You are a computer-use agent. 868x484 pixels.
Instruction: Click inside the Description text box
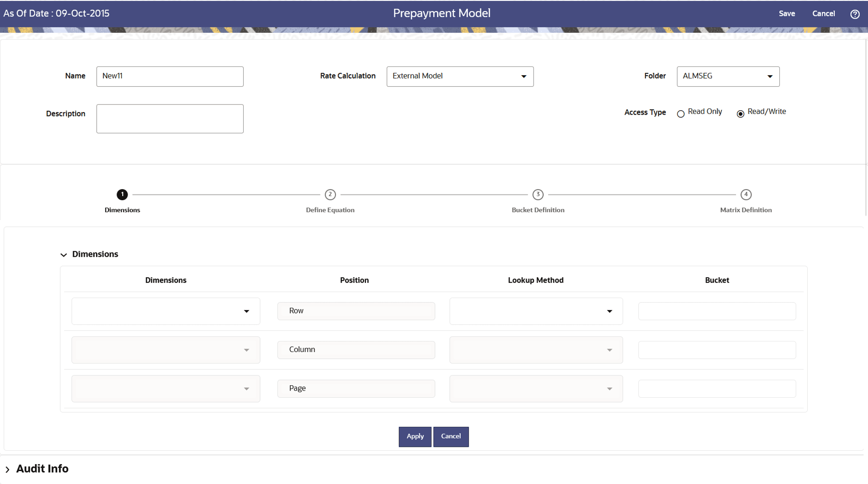pos(170,118)
